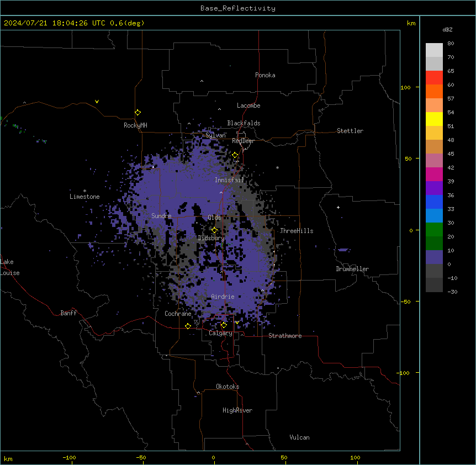
Task: Click the yellow diamond marker right of Cochrane
Action: [x=188, y=326]
